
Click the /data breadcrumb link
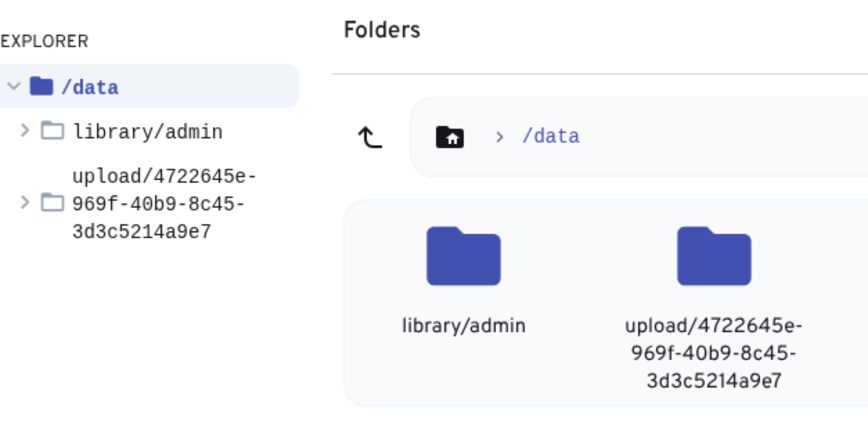[x=551, y=137]
